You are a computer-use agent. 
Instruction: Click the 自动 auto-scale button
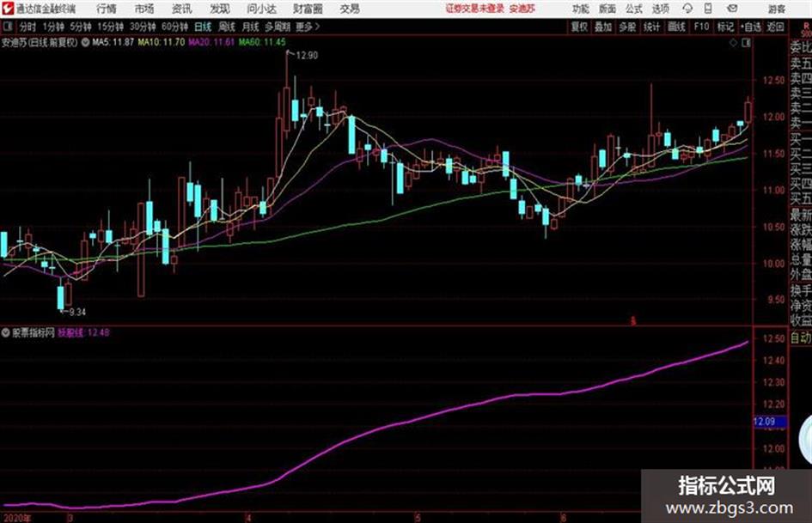pos(801,338)
